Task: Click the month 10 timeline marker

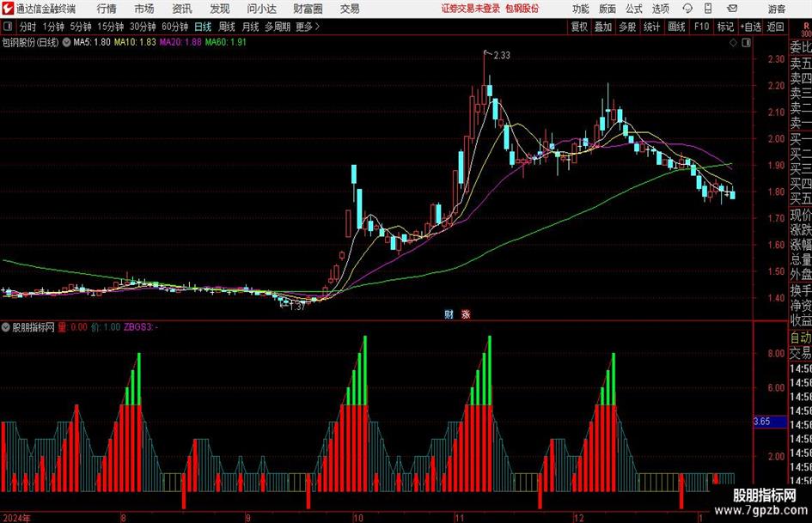Action: tap(357, 518)
